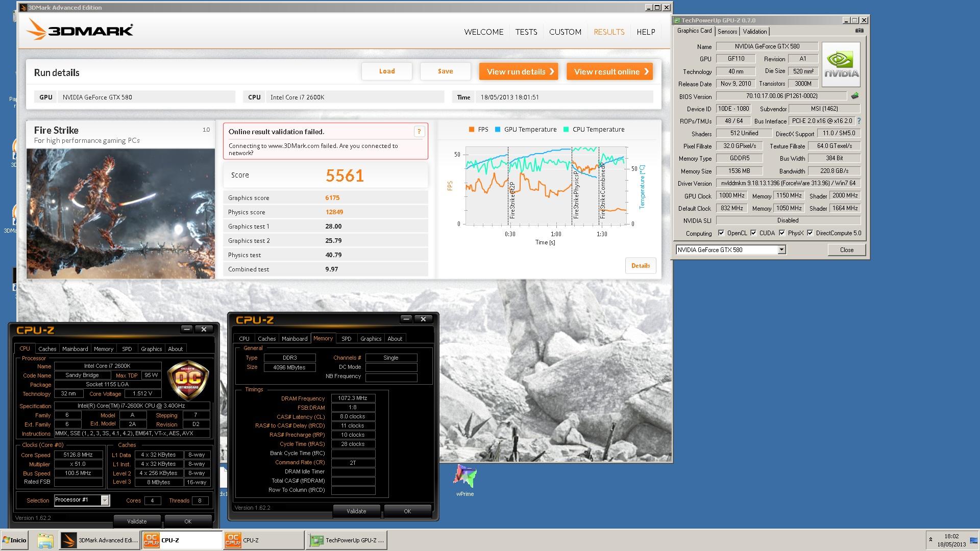Click the blue GPU Temperature legend swatch
This screenshot has height=551, width=980.
point(498,130)
